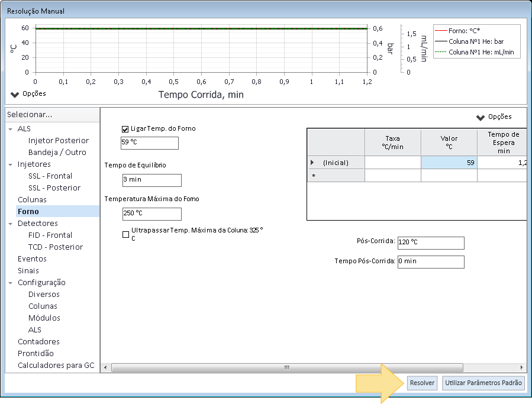
Task: Open Calculadores para GC
Action: [56, 366]
